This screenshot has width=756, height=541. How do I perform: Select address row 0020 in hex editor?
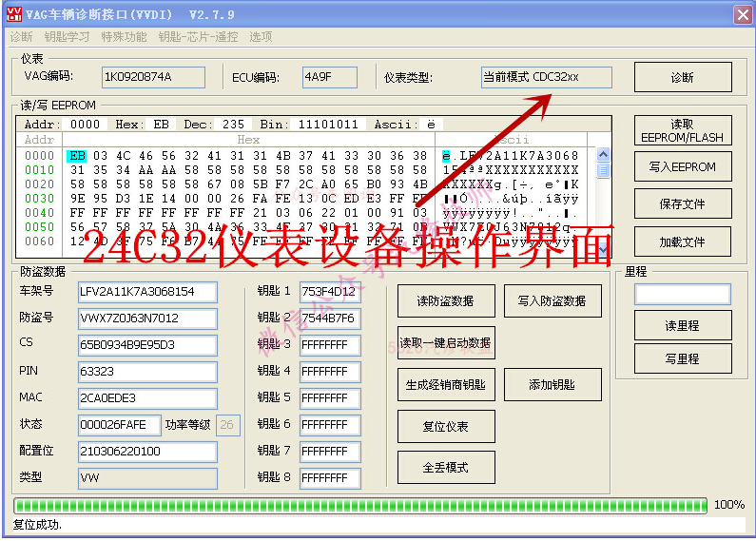[40, 184]
